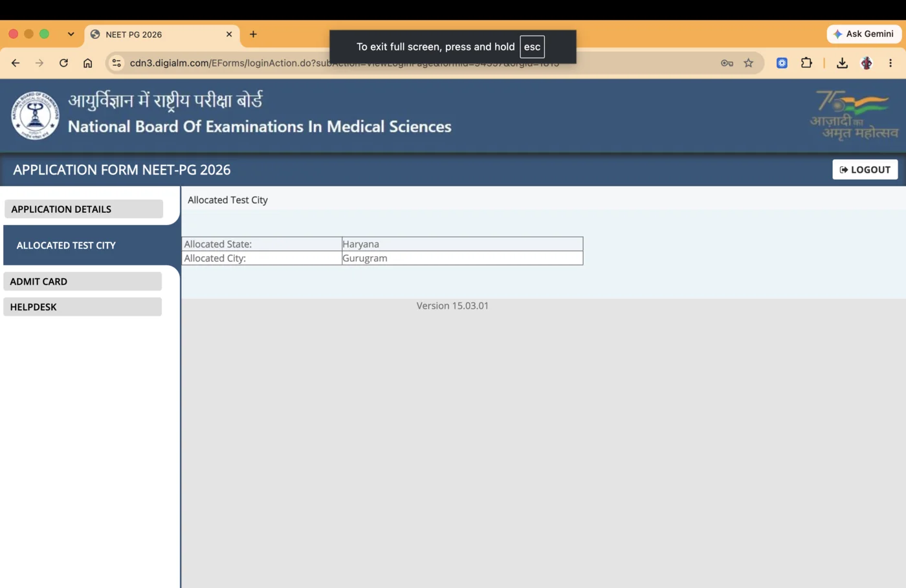Open ADMIT CARD section

(x=82, y=281)
